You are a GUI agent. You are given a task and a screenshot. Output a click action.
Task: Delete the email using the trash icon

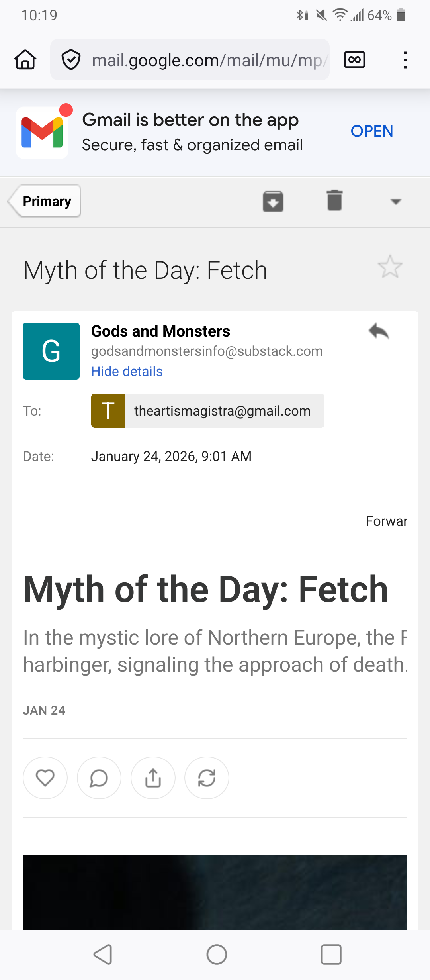point(334,200)
